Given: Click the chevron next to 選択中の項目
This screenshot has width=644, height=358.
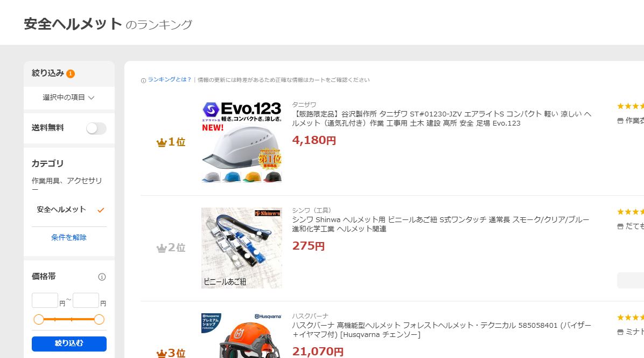Looking at the screenshot, I should click(x=92, y=98).
